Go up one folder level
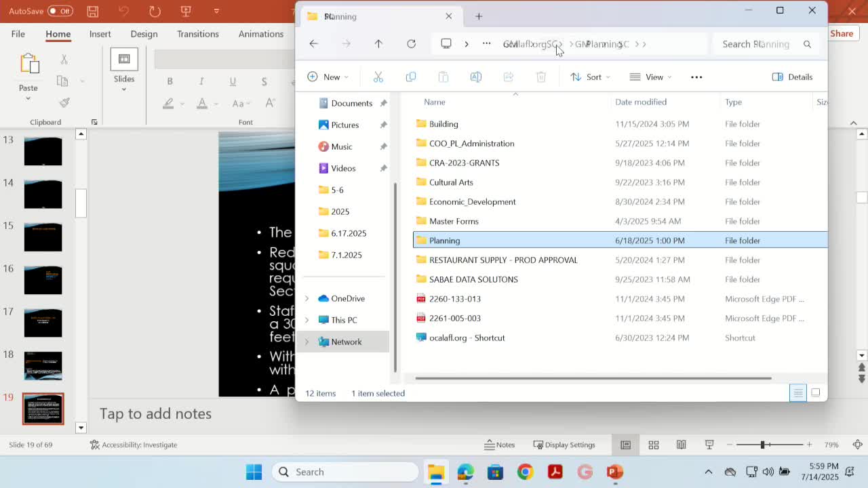 [x=378, y=44]
